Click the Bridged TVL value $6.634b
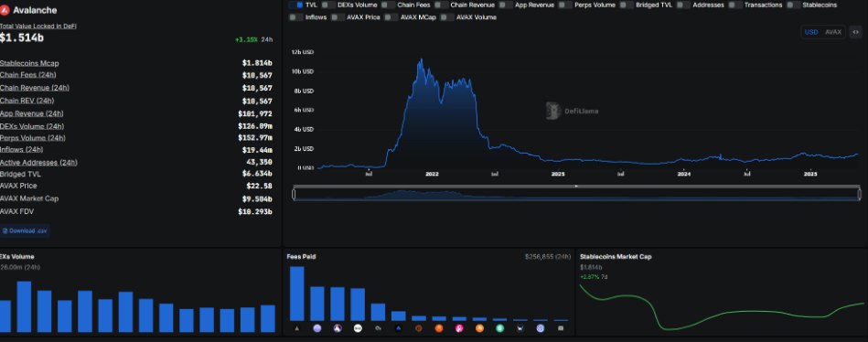This screenshot has width=868, height=342. click(x=257, y=174)
